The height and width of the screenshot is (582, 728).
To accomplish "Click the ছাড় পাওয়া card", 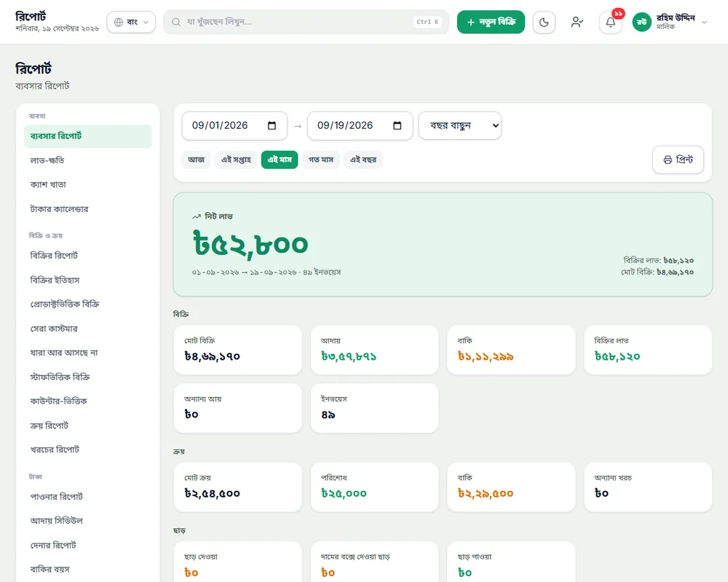I will coord(511,562).
